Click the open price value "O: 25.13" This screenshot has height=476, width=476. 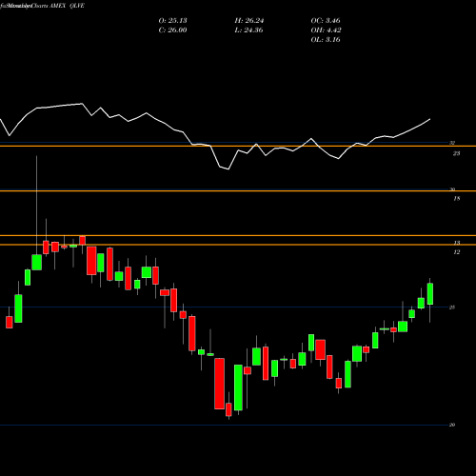click(x=172, y=21)
